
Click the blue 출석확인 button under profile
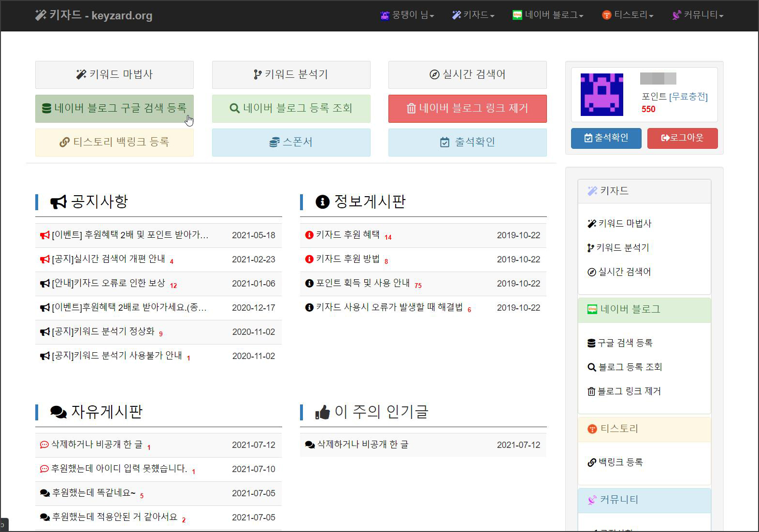[606, 138]
